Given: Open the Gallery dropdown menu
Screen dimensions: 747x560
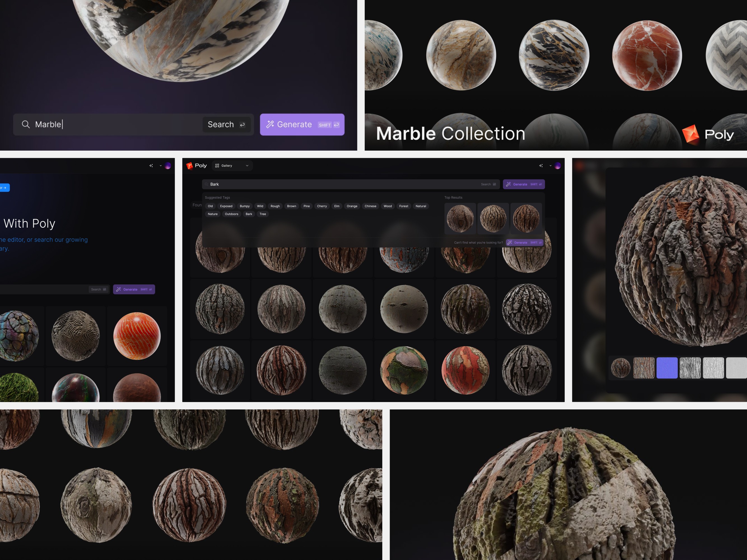Looking at the screenshot, I should [232, 165].
